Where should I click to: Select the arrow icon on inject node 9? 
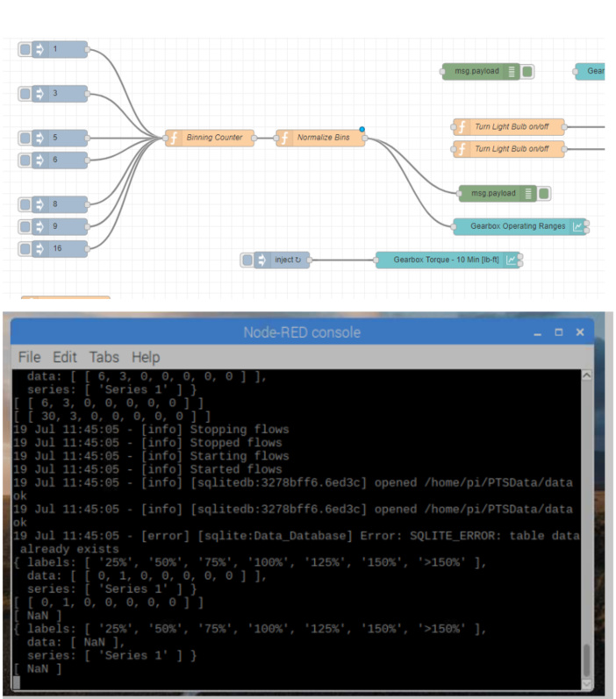tap(39, 226)
